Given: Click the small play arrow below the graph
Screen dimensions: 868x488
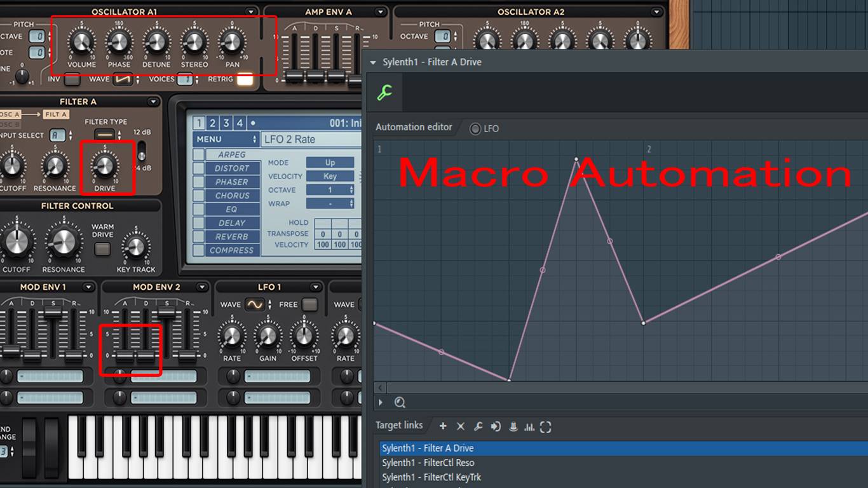Looking at the screenshot, I should [x=381, y=402].
